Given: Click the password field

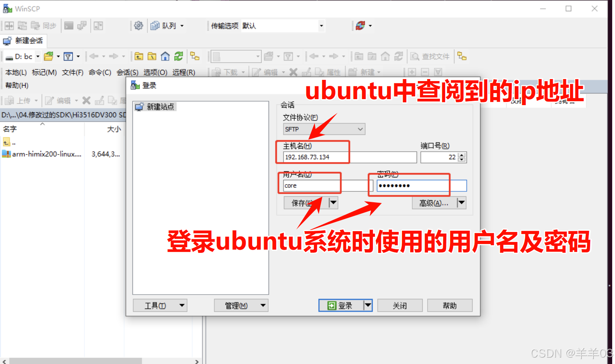Looking at the screenshot, I should pyautogui.click(x=422, y=185).
